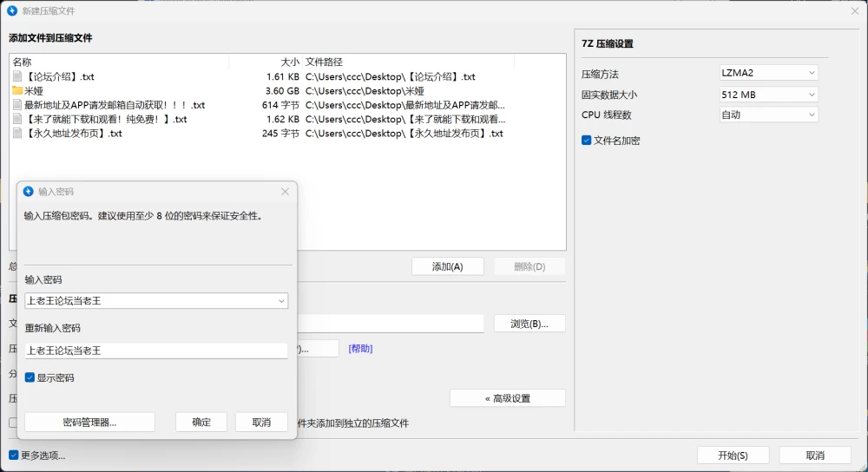Click the 最新地址及APP请发邮箱自动获取 file icon
Viewport: 868px width, 472px height.
click(17, 105)
